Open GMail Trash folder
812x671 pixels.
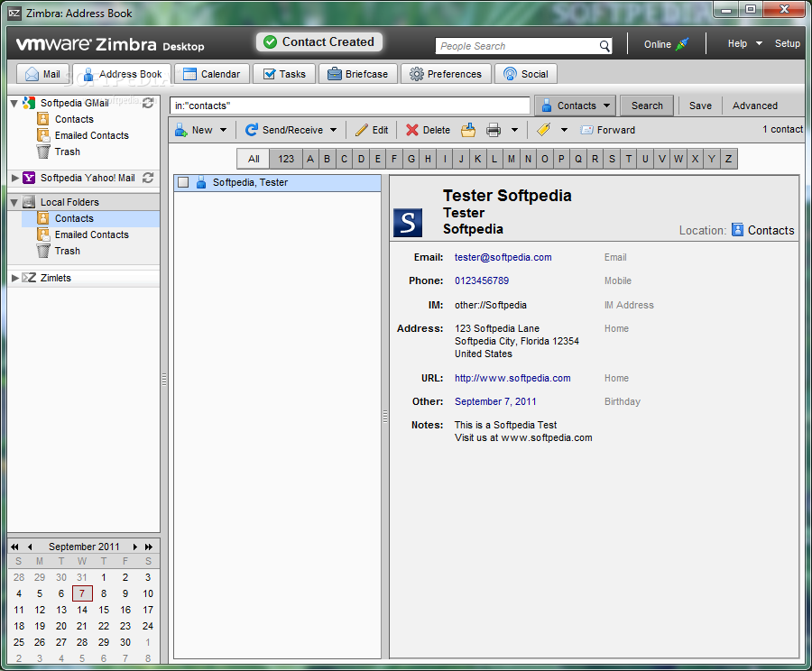[x=68, y=152]
